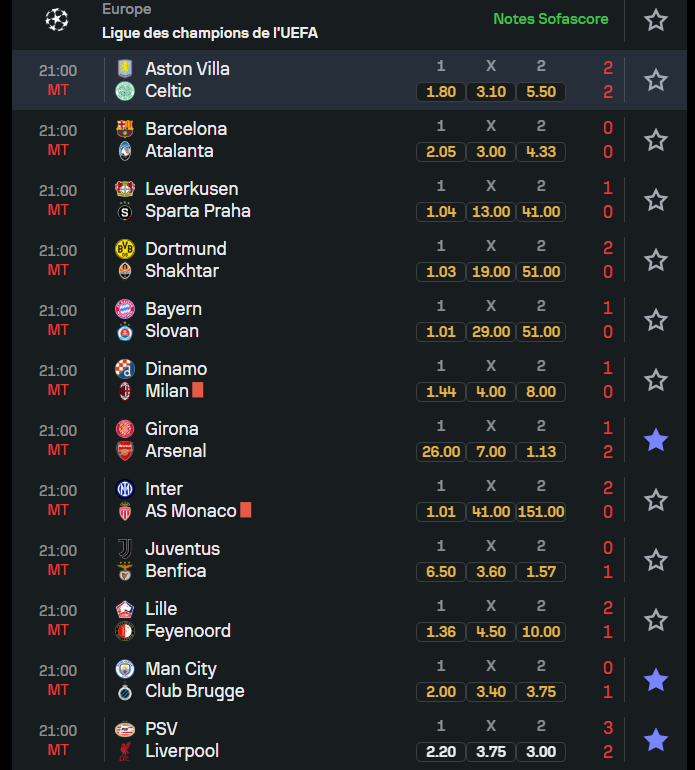Open Notes Sofascore link

click(x=551, y=19)
